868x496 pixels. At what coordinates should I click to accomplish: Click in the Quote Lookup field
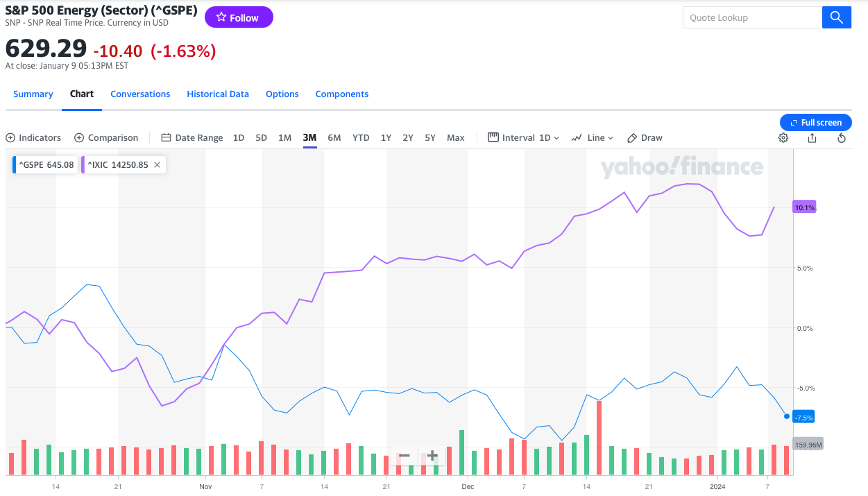coord(751,18)
